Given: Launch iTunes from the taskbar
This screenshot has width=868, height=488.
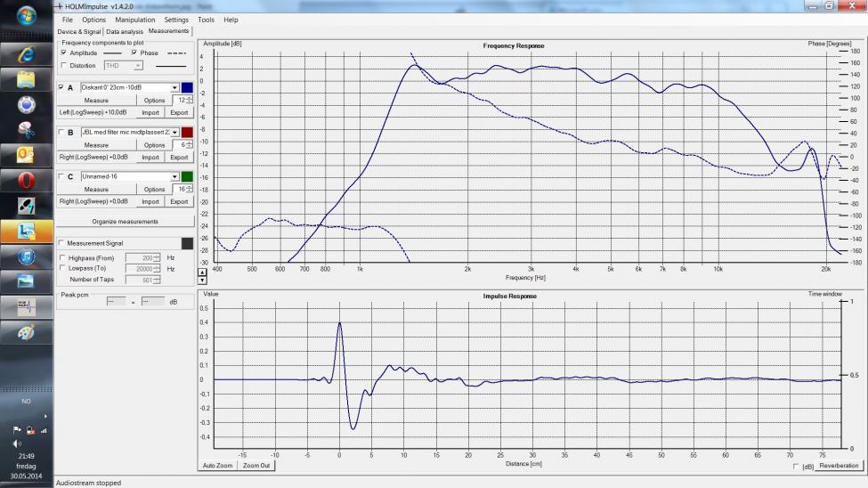Looking at the screenshot, I should point(27,256).
